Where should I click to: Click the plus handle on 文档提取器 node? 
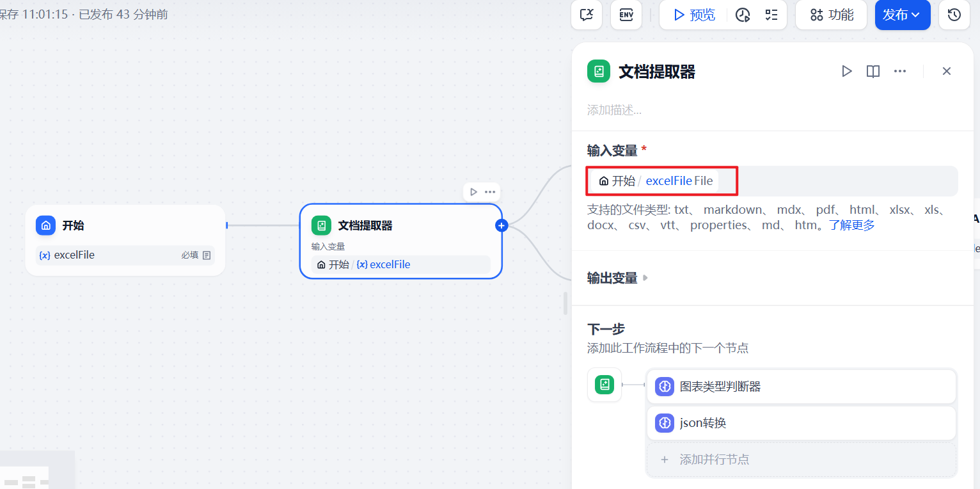tap(502, 225)
